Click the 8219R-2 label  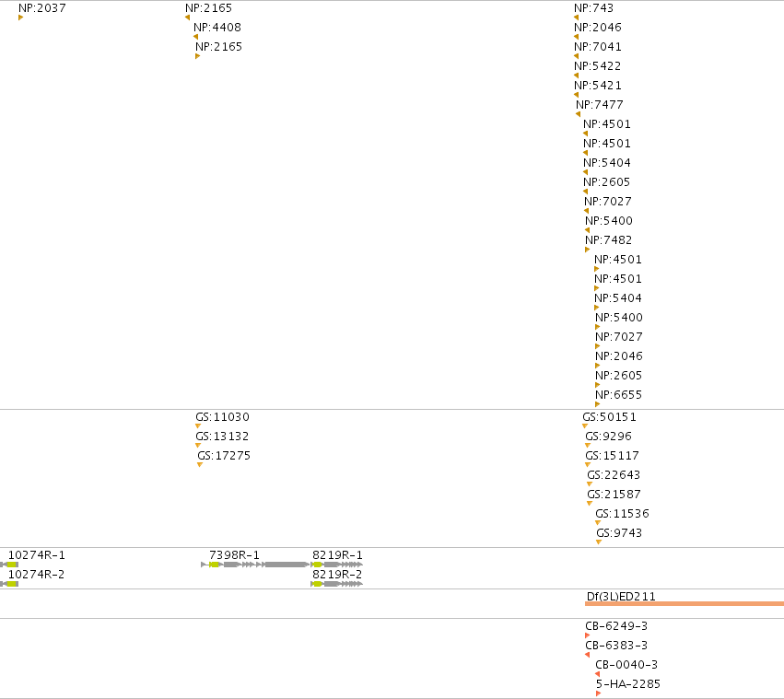pyautogui.click(x=337, y=575)
